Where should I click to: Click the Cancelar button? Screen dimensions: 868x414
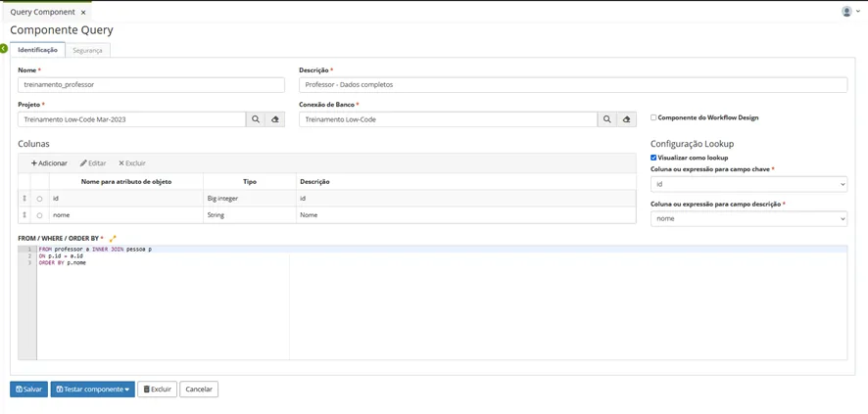pyautogui.click(x=199, y=390)
